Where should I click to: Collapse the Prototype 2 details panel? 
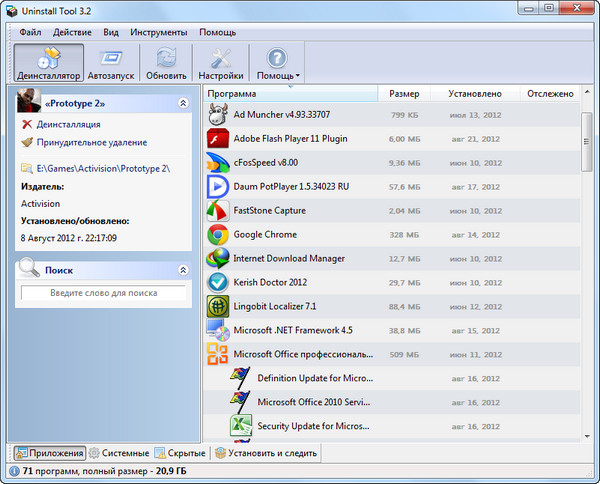[x=182, y=103]
